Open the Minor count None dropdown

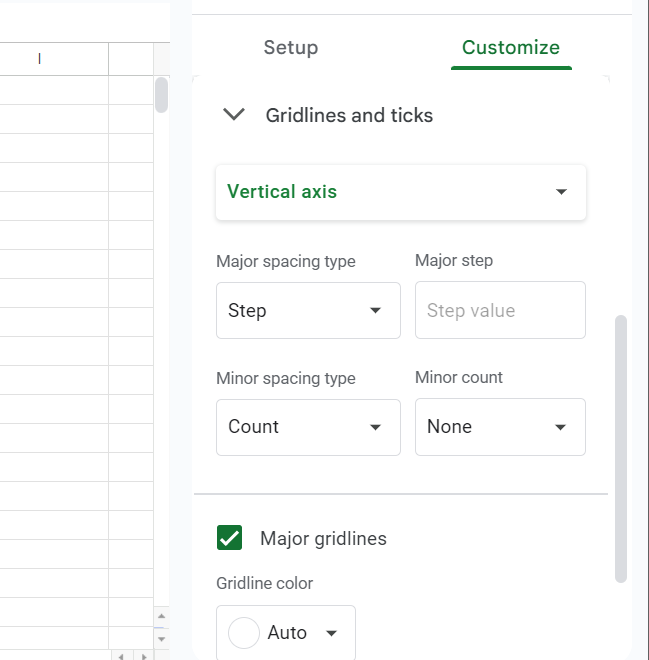click(x=500, y=427)
